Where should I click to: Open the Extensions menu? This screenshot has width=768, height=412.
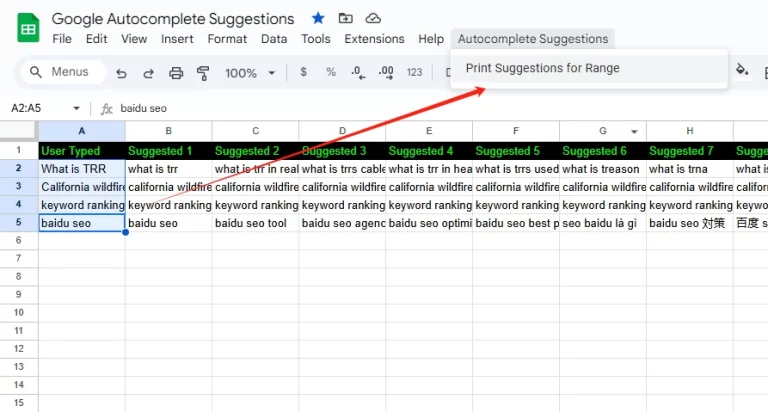375,39
